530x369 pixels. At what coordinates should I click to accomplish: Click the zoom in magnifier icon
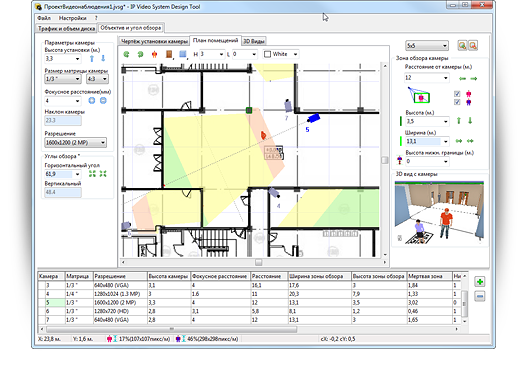pyautogui.click(x=462, y=46)
